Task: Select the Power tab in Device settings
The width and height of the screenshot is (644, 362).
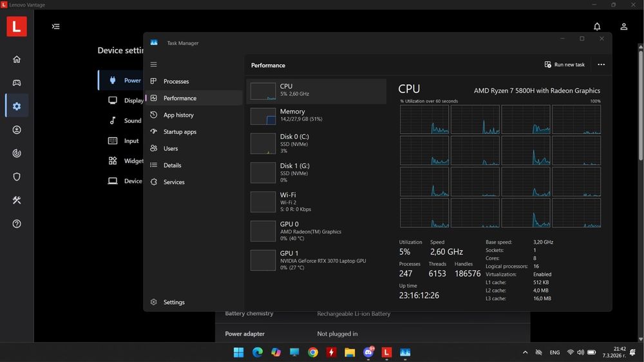Action: point(121,80)
